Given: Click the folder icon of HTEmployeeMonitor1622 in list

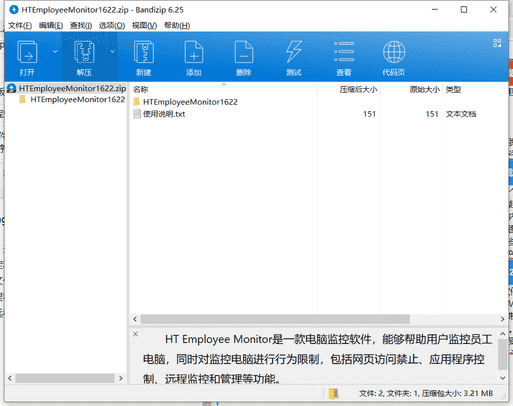Looking at the screenshot, I should tap(136, 102).
